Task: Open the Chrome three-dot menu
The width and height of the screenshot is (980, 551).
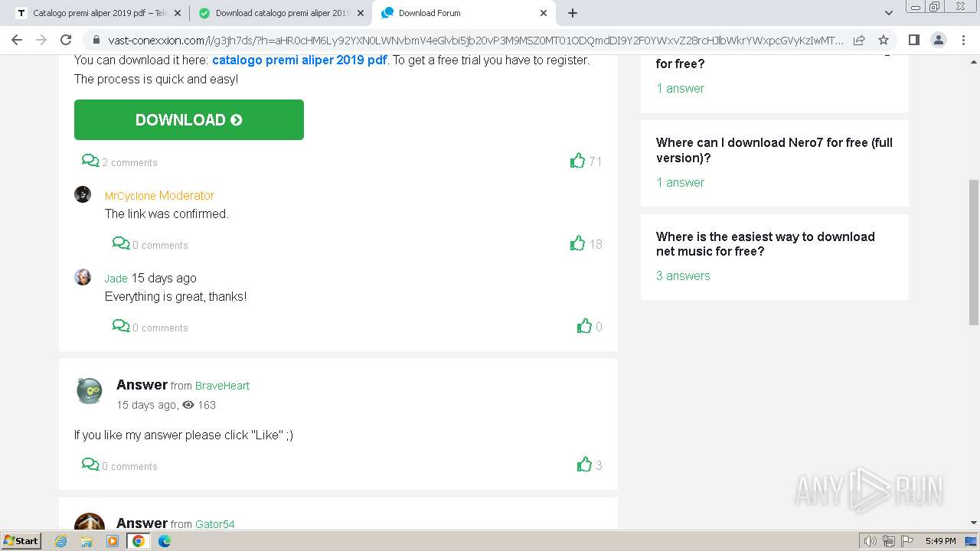Action: (x=962, y=40)
